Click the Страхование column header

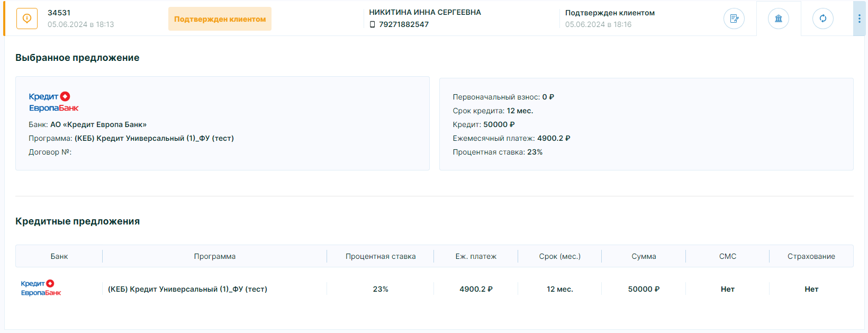(811, 256)
